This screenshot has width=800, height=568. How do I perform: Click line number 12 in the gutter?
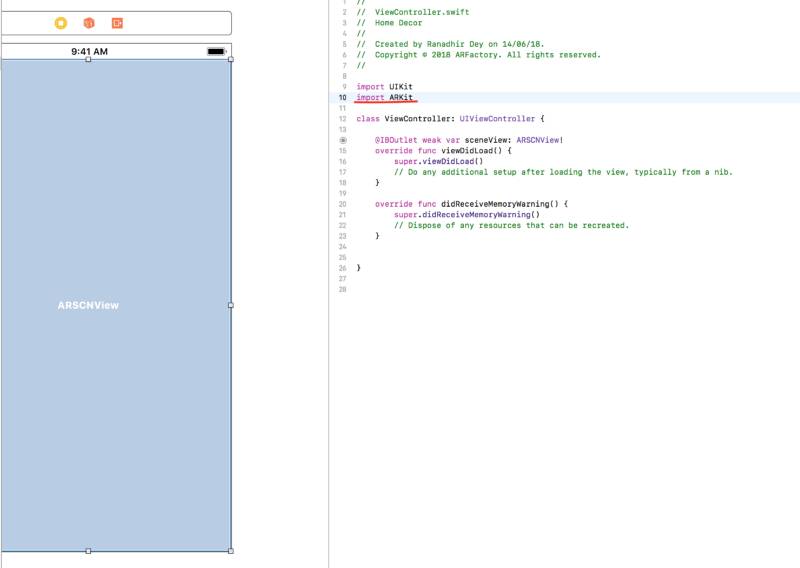pyautogui.click(x=342, y=119)
